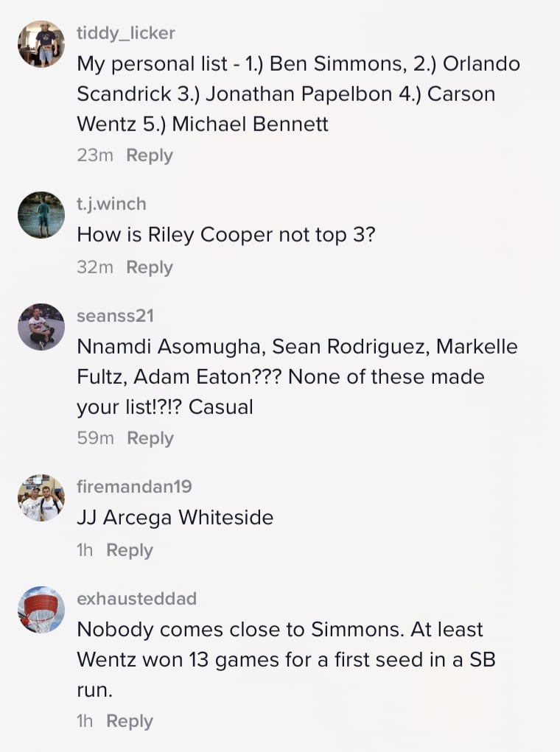Reply to seanss21's 59m-old comment
This screenshot has width=560, height=752.
(x=150, y=438)
